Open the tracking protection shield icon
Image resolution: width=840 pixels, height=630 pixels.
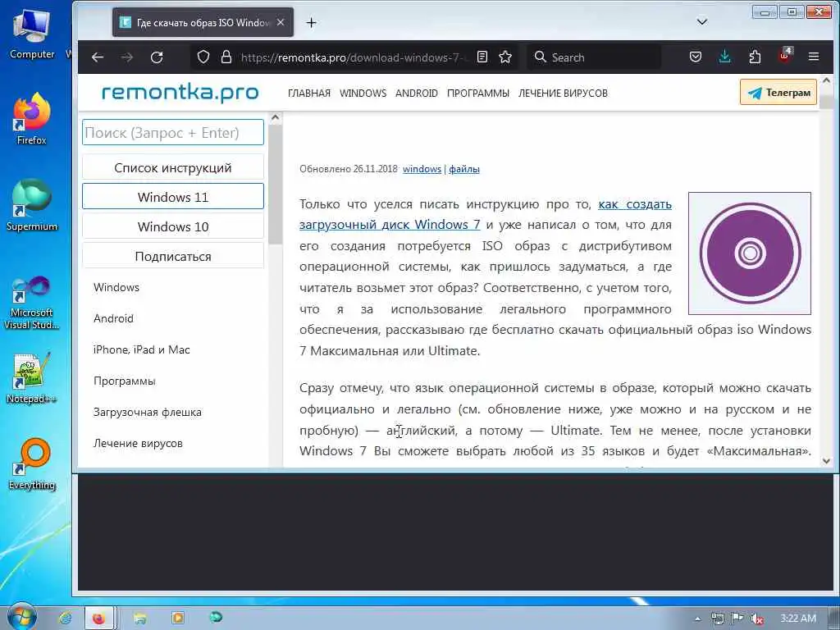[203, 57]
